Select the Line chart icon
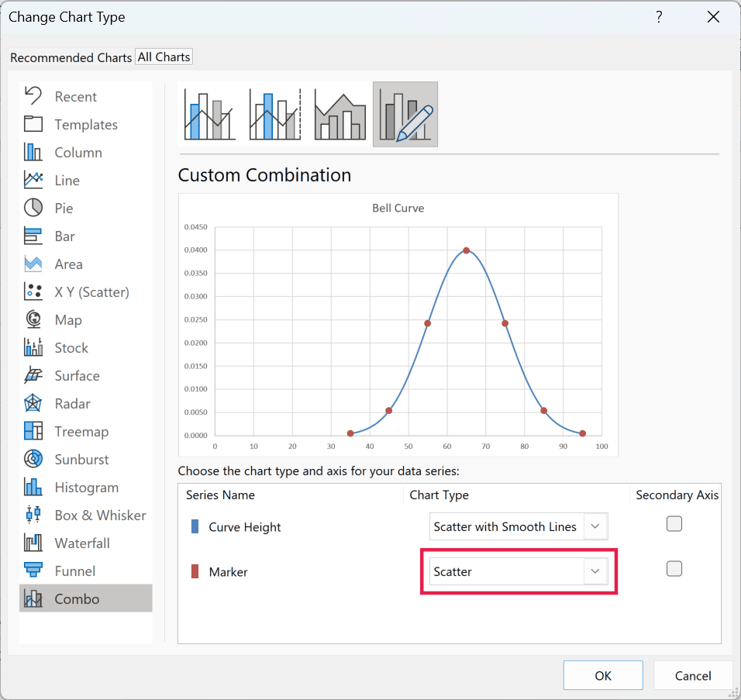 pos(33,180)
